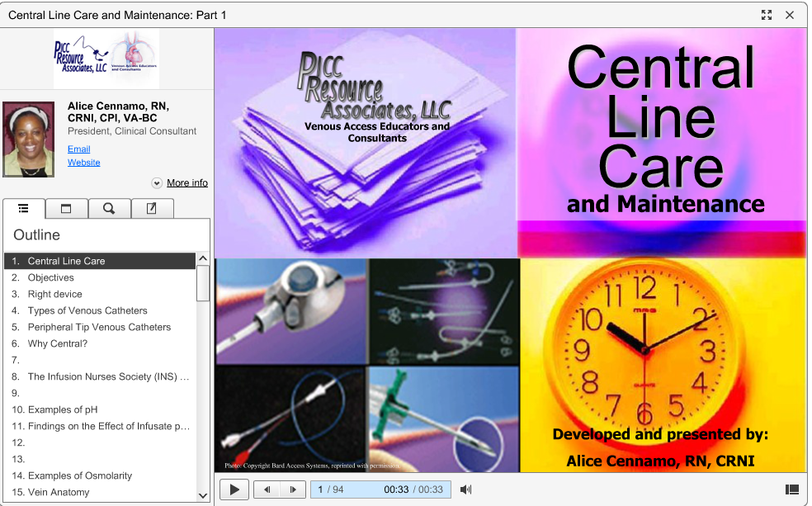Enter full screen mode

767,15
